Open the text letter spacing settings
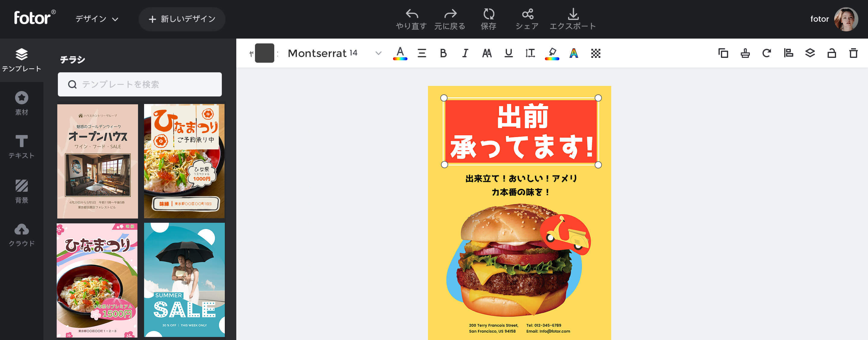The image size is (868, 340). point(530,53)
